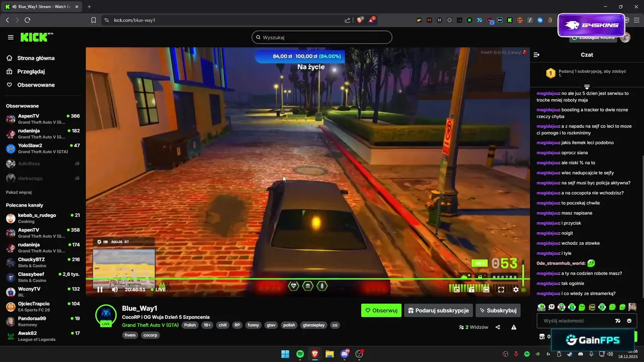Open Spotify from taskbar
Image resolution: width=644 pixels, height=362 pixels.
pos(300,354)
